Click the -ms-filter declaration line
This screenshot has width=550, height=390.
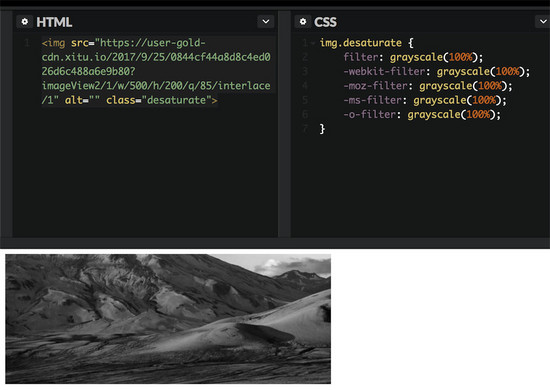(x=425, y=100)
